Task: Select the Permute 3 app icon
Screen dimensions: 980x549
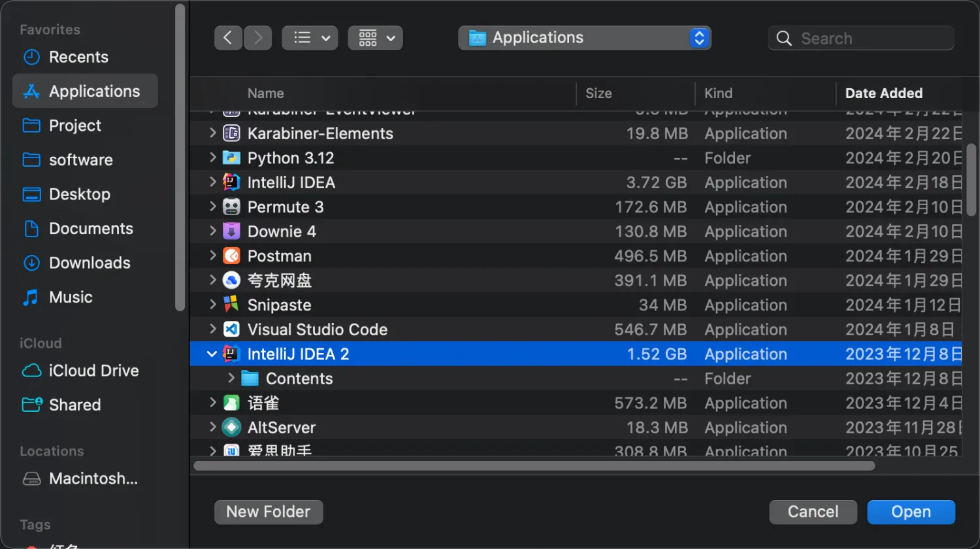Action: [231, 207]
